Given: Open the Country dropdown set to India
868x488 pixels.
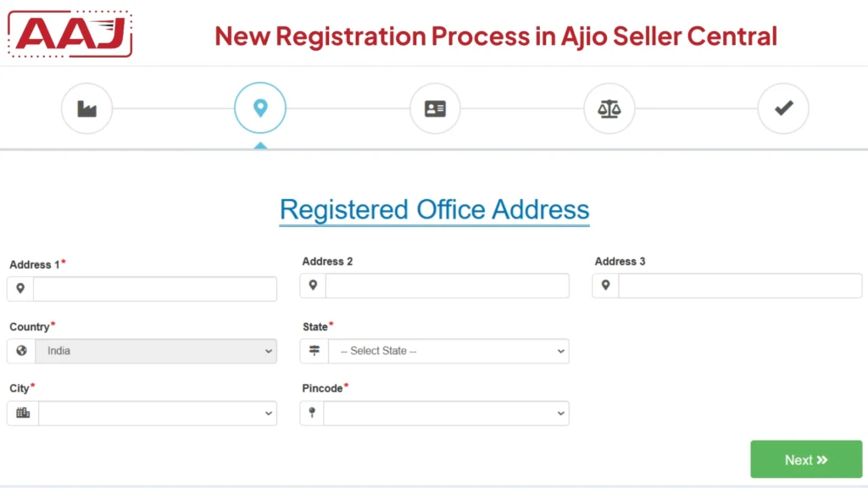Looking at the screenshot, I should pos(157,351).
